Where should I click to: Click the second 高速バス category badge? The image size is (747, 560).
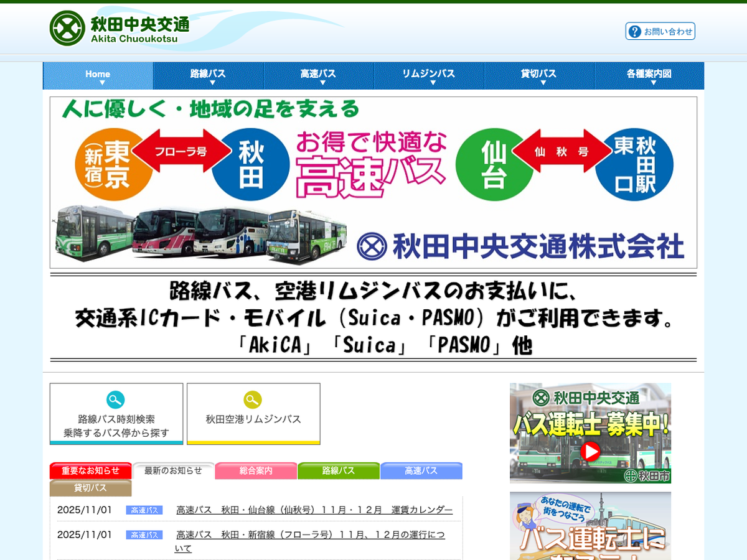[x=144, y=535]
